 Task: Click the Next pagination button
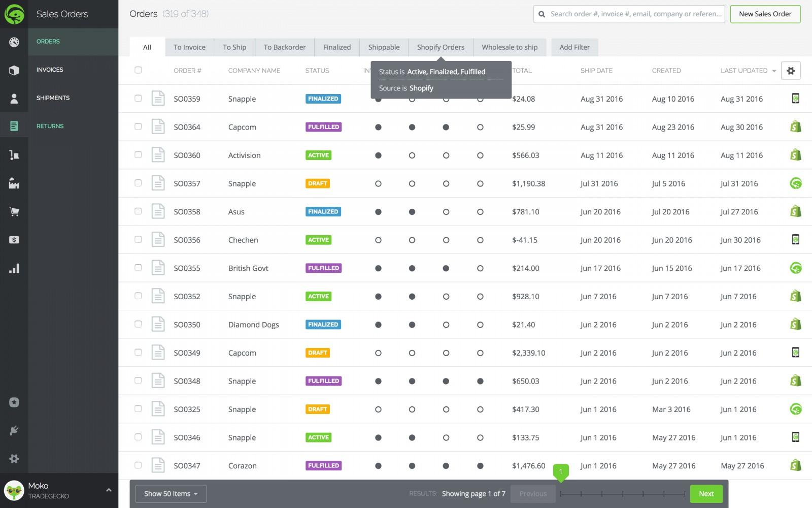706,493
